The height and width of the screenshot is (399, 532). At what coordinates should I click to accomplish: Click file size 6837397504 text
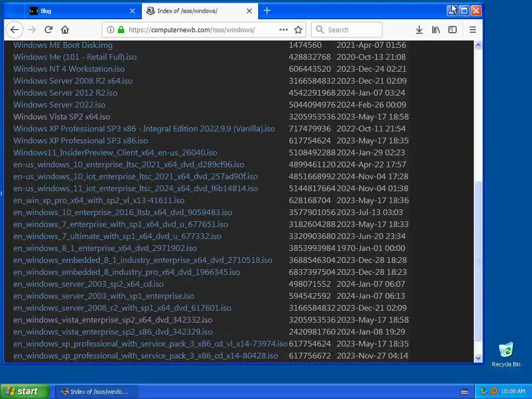(x=312, y=272)
